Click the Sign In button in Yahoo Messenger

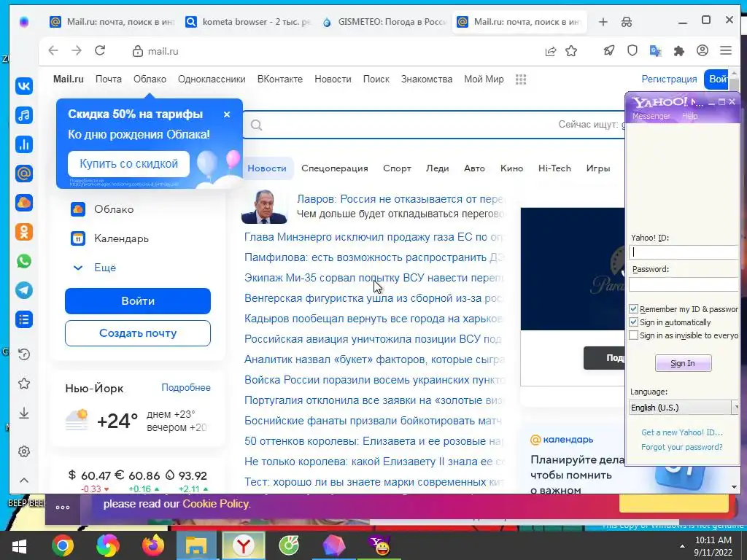pyautogui.click(x=683, y=363)
